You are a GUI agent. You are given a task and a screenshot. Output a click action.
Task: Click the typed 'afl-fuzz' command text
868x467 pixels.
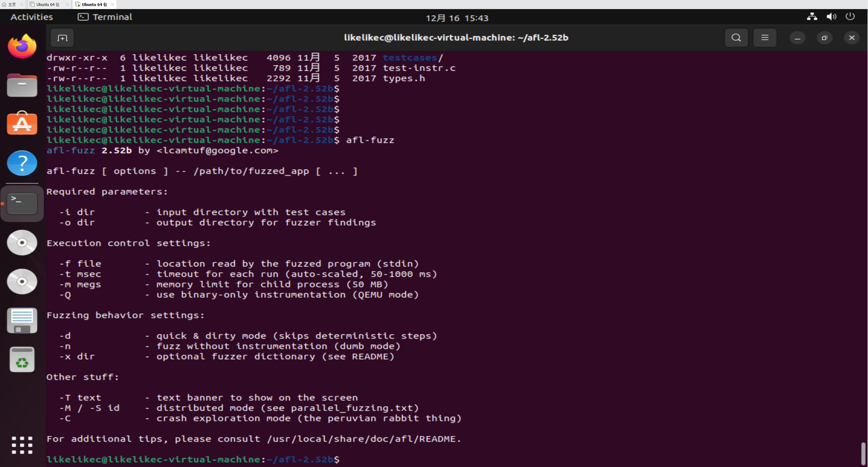370,140
